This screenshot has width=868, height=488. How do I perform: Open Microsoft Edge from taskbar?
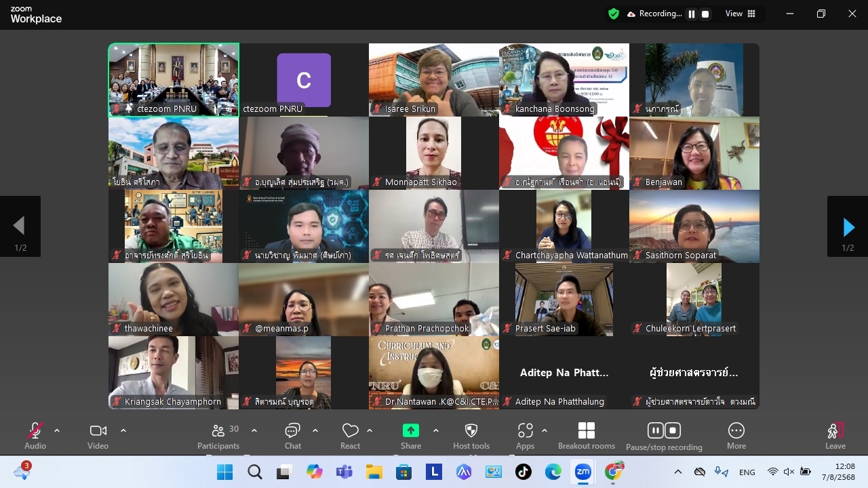[553, 472]
